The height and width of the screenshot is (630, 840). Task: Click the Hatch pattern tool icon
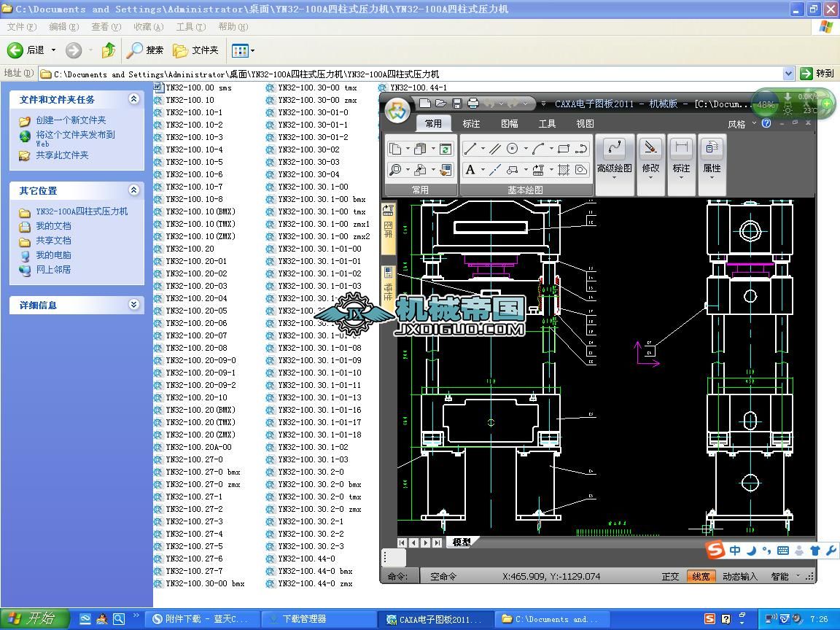[x=564, y=170]
